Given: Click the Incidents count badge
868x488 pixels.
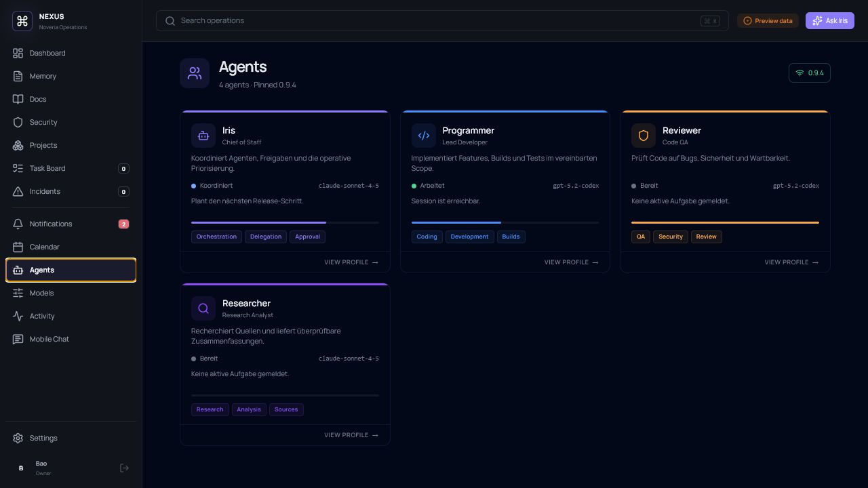Looking at the screenshot, I should (123, 191).
